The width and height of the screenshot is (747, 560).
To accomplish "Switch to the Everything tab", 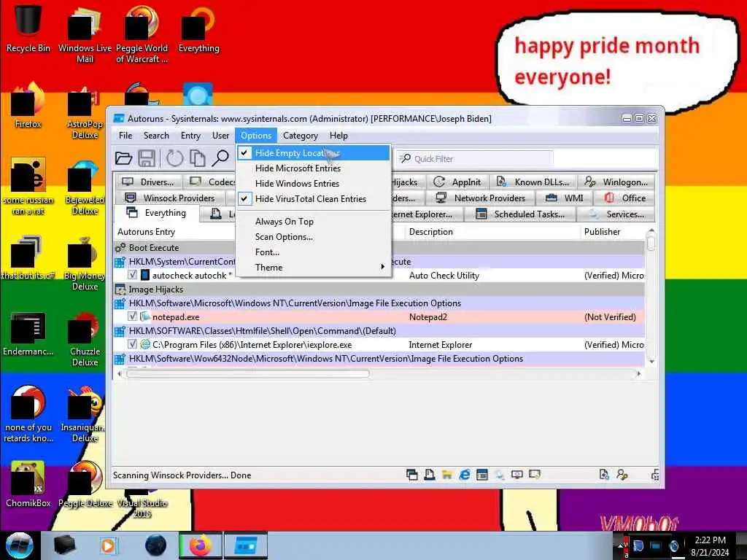I will coord(157,214).
